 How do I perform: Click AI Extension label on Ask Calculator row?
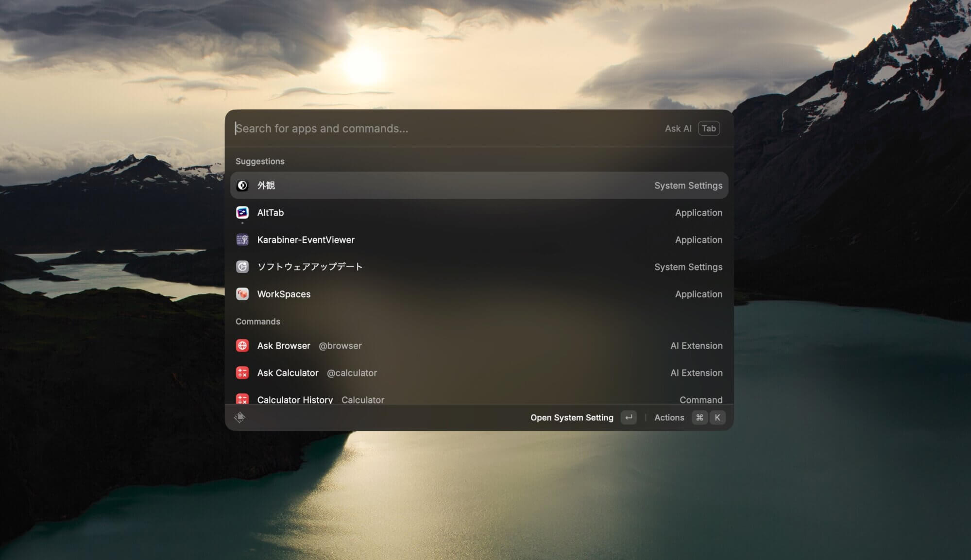pyautogui.click(x=697, y=373)
